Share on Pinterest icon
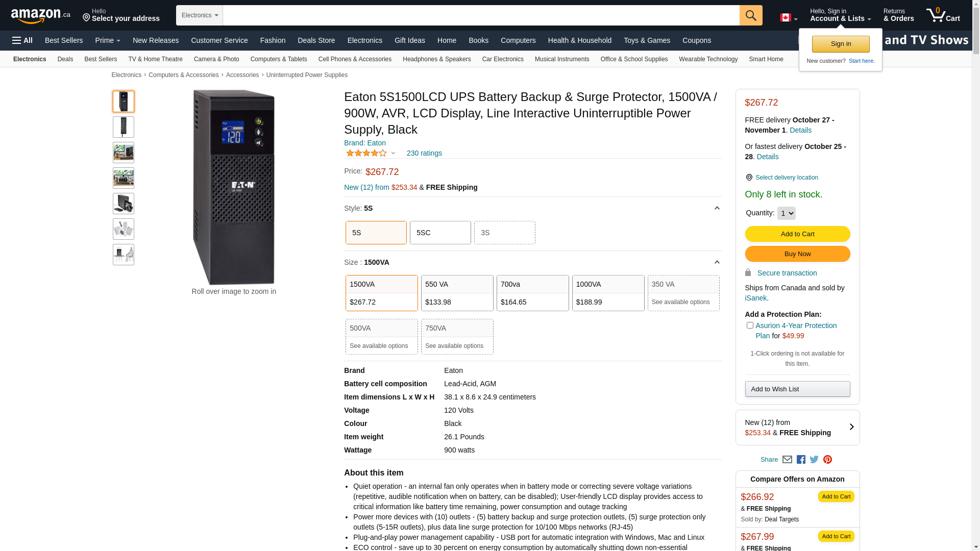This screenshot has height=551, width=980. click(827, 460)
